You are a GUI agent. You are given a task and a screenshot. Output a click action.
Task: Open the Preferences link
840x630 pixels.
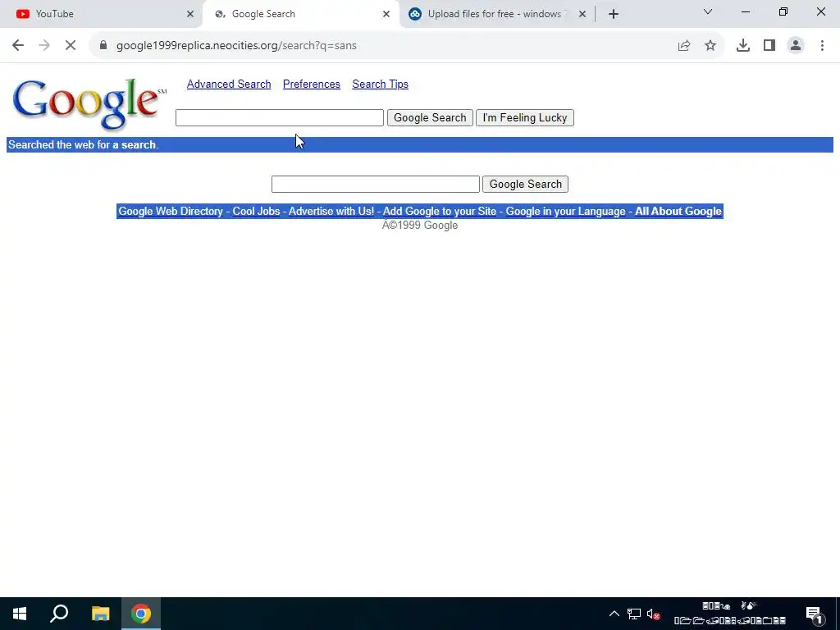pos(311,84)
